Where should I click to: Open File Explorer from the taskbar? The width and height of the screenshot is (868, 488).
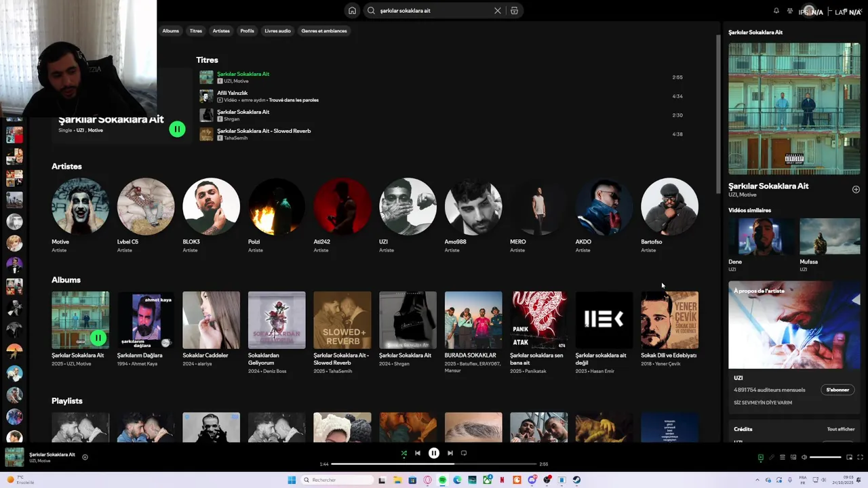(x=397, y=480)
